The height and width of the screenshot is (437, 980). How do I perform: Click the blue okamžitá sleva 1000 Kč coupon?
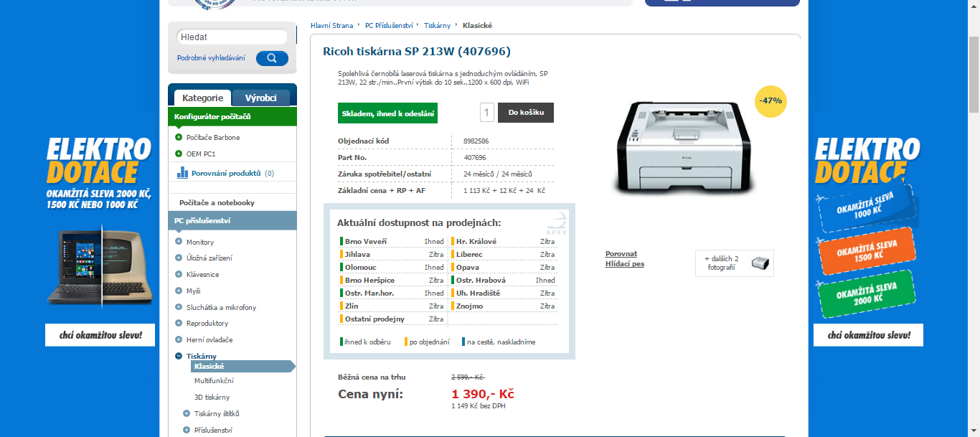pos(867,208)
